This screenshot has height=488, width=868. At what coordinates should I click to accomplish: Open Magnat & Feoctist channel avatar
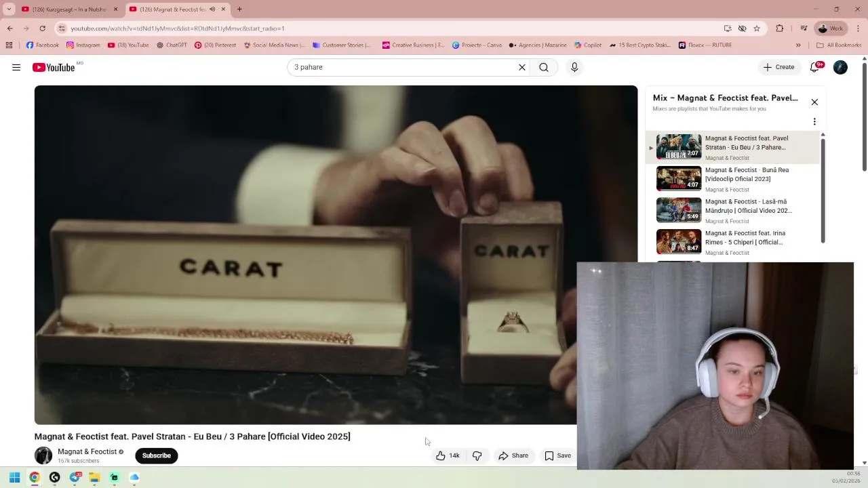[x=43, y=455]
